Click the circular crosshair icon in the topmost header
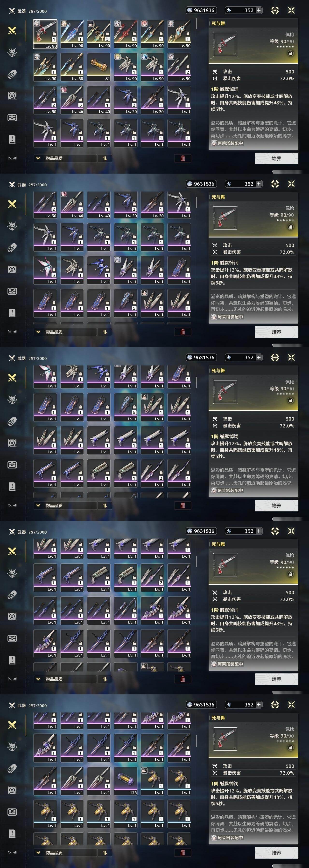The width and height of the screenshot is (309, 868). click(275, 10)
